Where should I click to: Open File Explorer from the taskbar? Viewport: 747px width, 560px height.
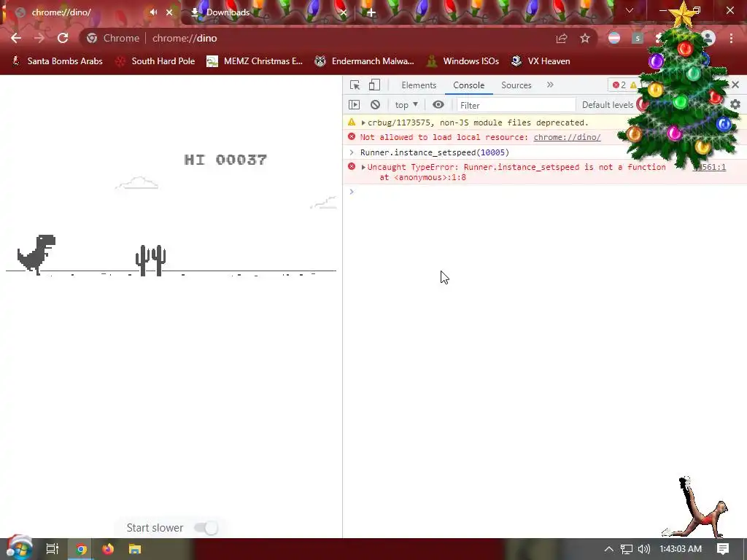pos(135,549)
